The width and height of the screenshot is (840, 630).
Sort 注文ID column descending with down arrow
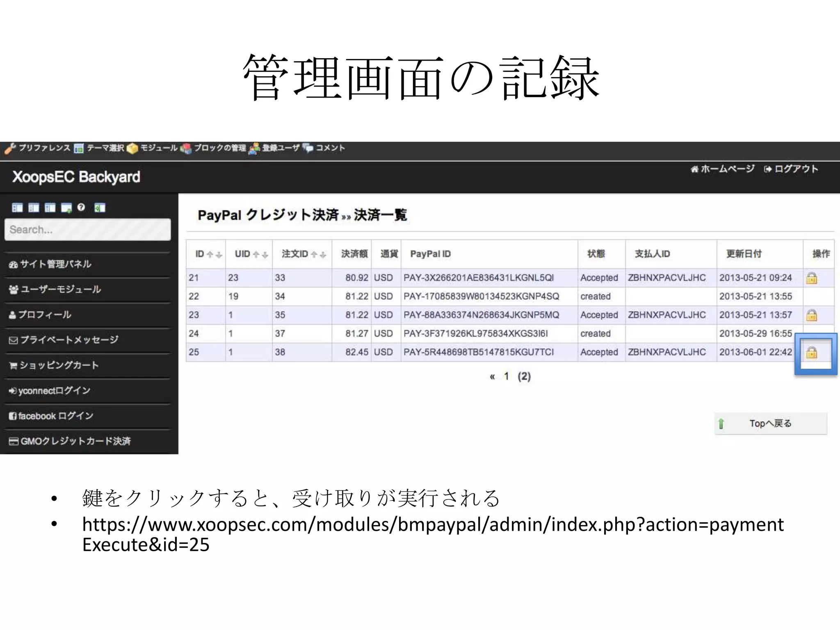click(x=323, y=255)
